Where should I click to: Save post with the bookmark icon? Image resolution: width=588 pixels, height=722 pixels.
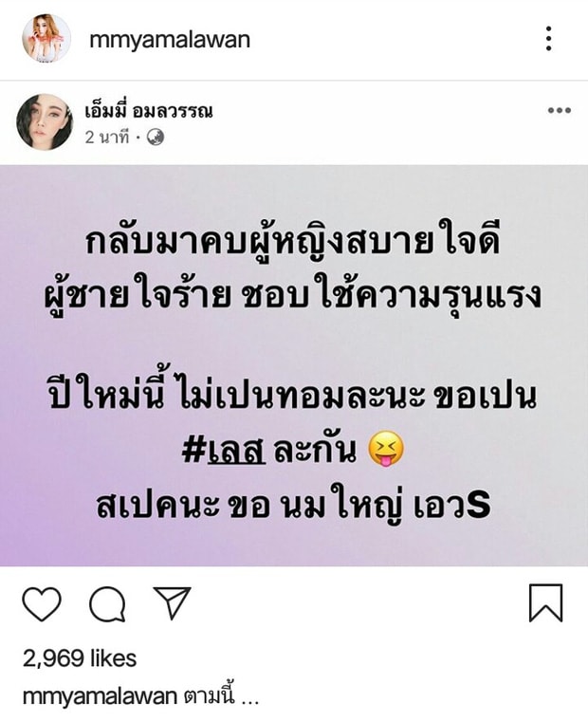pyautogui.click(x=545, y=602)
